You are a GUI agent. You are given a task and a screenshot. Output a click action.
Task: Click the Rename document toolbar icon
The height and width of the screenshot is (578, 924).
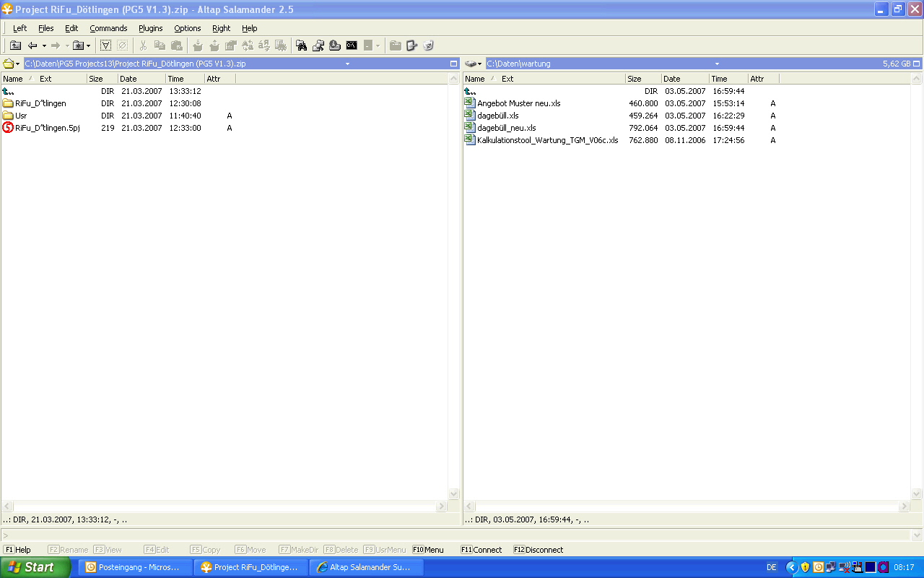pyautogui.click(x=411, y=46)
